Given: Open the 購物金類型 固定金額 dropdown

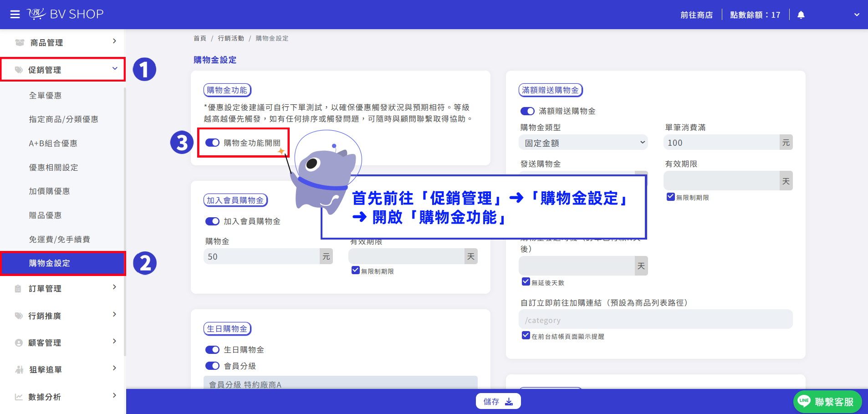Looking at the screenshot, I should tap(583, 143).
